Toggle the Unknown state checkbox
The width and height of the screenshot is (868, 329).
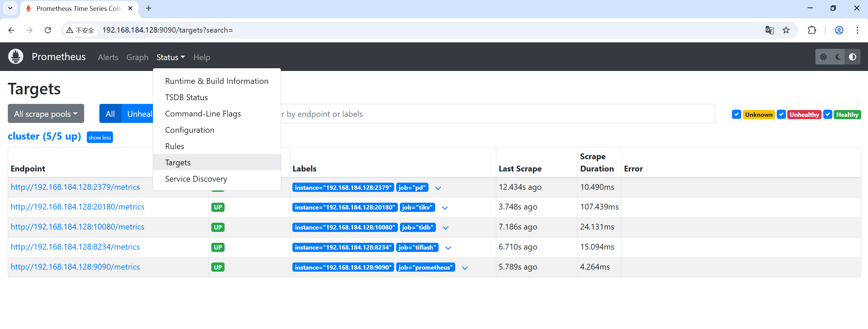(736, 114)
